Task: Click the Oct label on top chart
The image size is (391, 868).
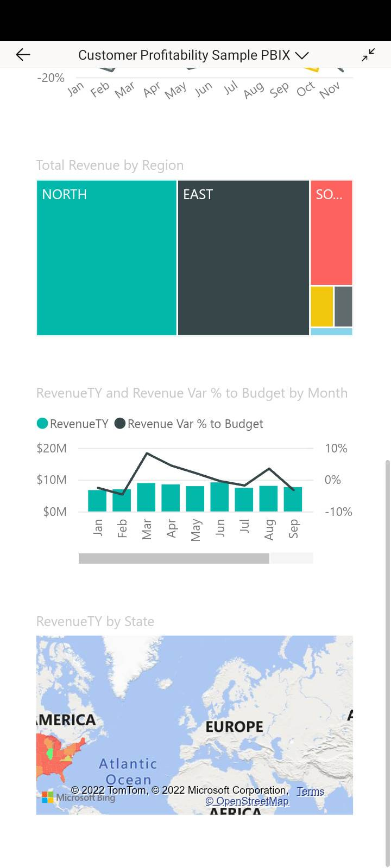Action: (306, 89)
